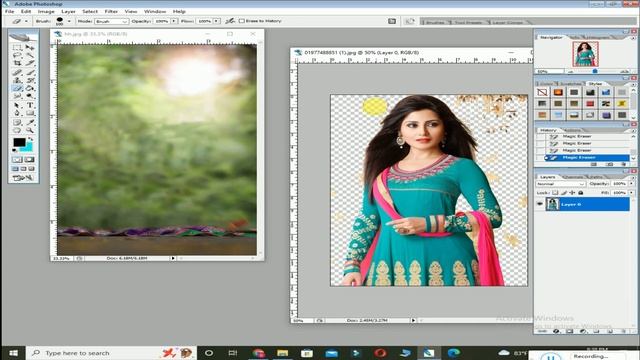Click the Windows taskbar search box
The width and height of the screenshot is (640, 360).
tap(111, 353)
